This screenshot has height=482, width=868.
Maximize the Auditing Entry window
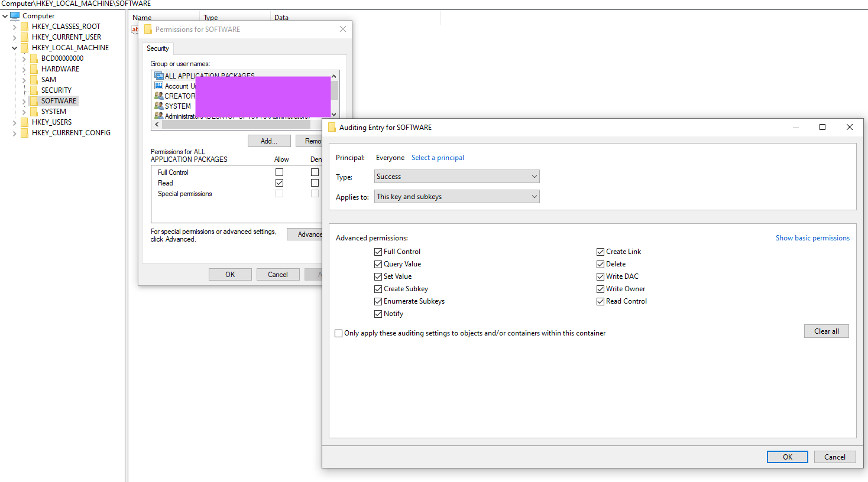(x=822, y=127)
